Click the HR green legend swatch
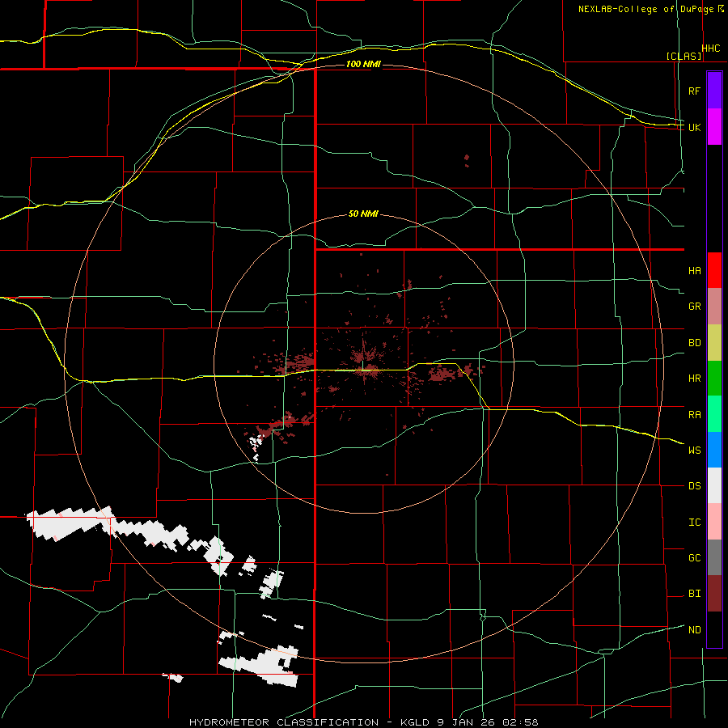 (714, 378)
